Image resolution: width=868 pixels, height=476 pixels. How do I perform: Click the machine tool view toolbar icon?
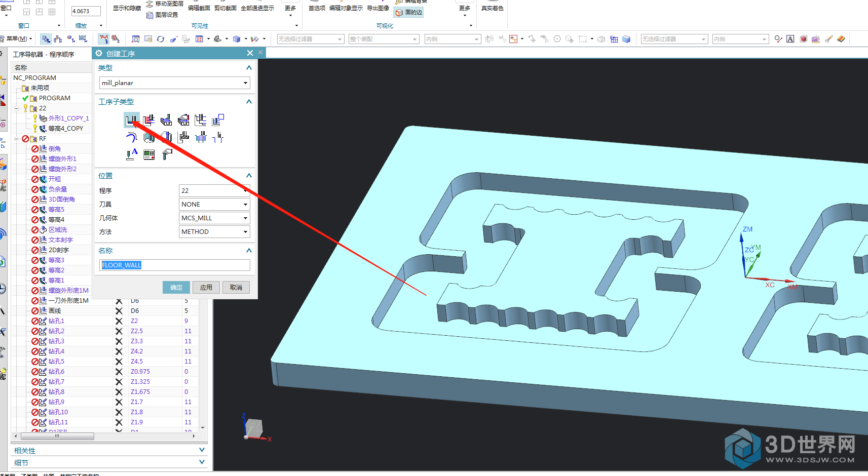coord(58,39)
